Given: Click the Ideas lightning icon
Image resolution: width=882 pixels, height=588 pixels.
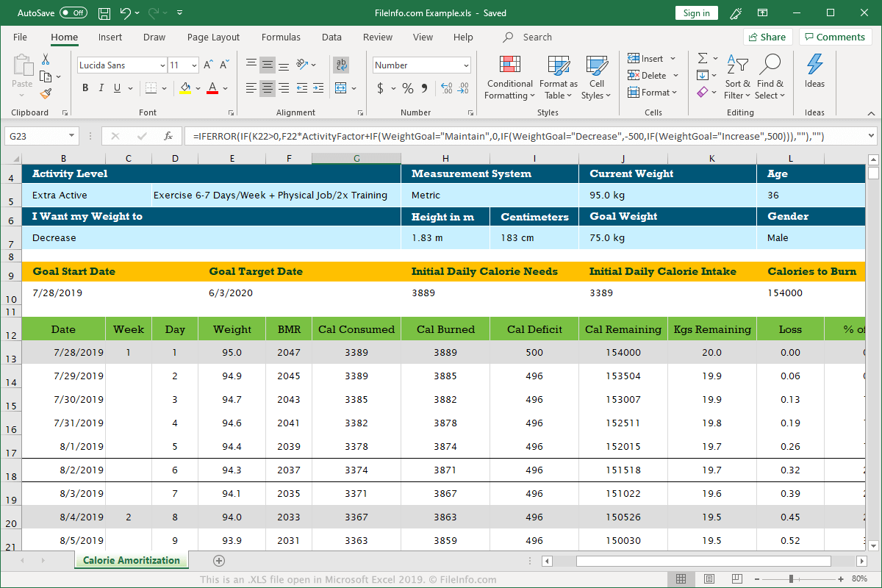Looking at the screenshot, I should pyautogui.click(x=814, y=71).
